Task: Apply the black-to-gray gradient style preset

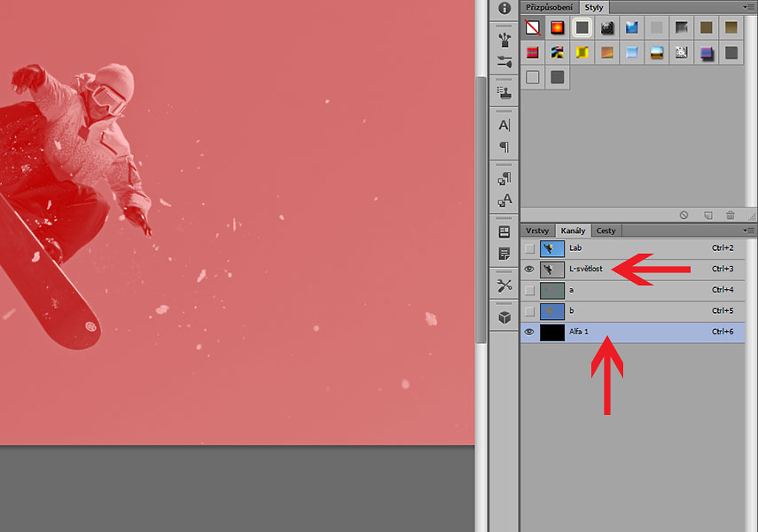Action: [681, 27]
